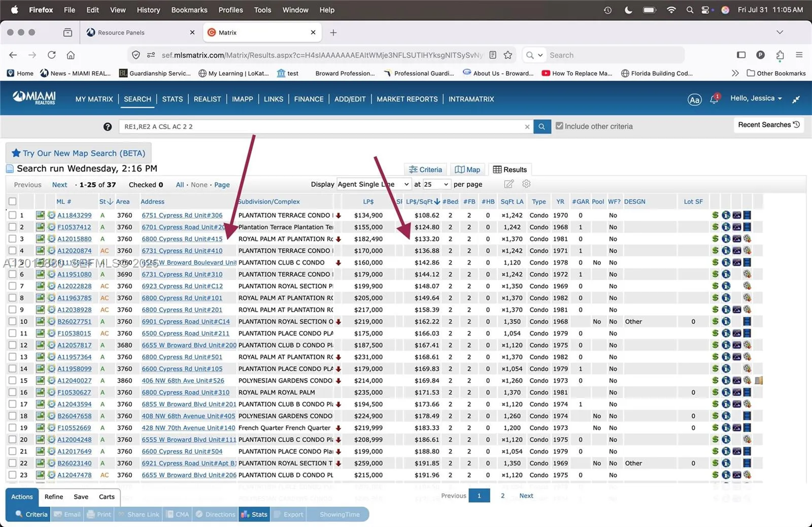This screenshot has height=527, width=812.
Task: Open macOS Spotlight search icon
Action: 690,10
